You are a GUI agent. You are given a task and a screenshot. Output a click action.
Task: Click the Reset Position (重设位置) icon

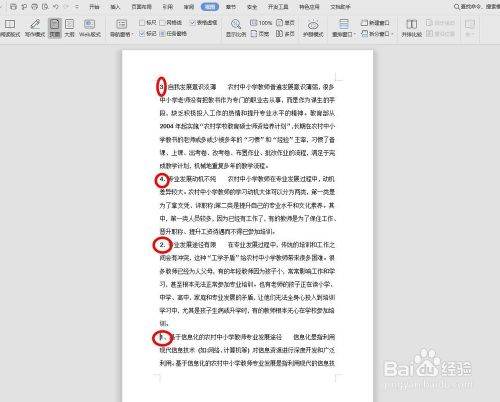tap(430, 34)
